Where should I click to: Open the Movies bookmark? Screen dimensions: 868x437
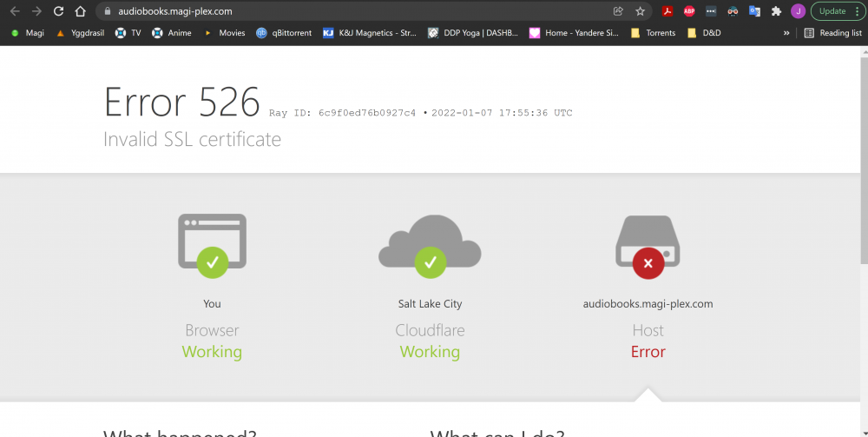[224, 33]
